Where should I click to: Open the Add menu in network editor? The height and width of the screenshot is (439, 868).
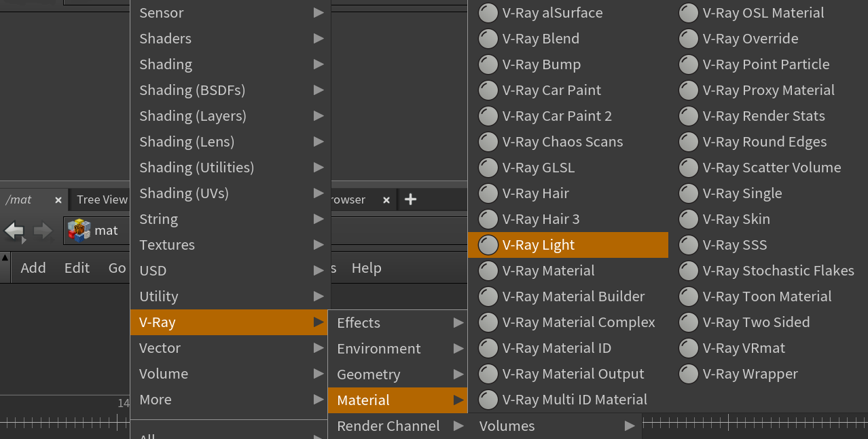tap(33, 268)
